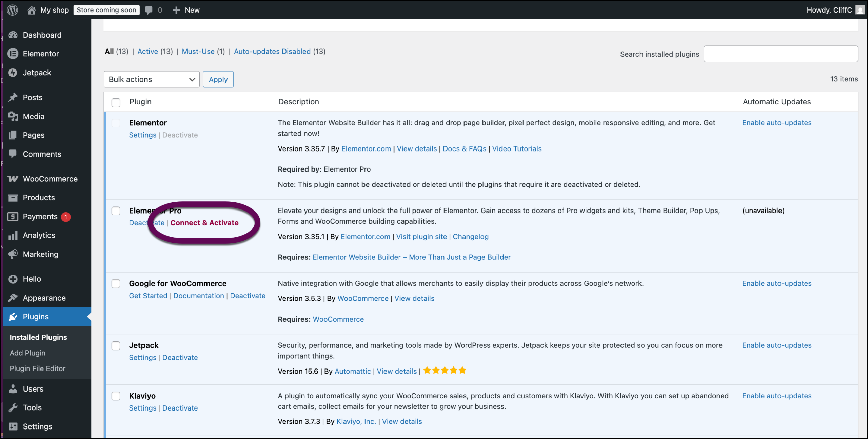This screenshot has width=868, height=439.
Task: Open the Bulk actions dropdown
Action: pyautogui.click(x=152, y=79)
